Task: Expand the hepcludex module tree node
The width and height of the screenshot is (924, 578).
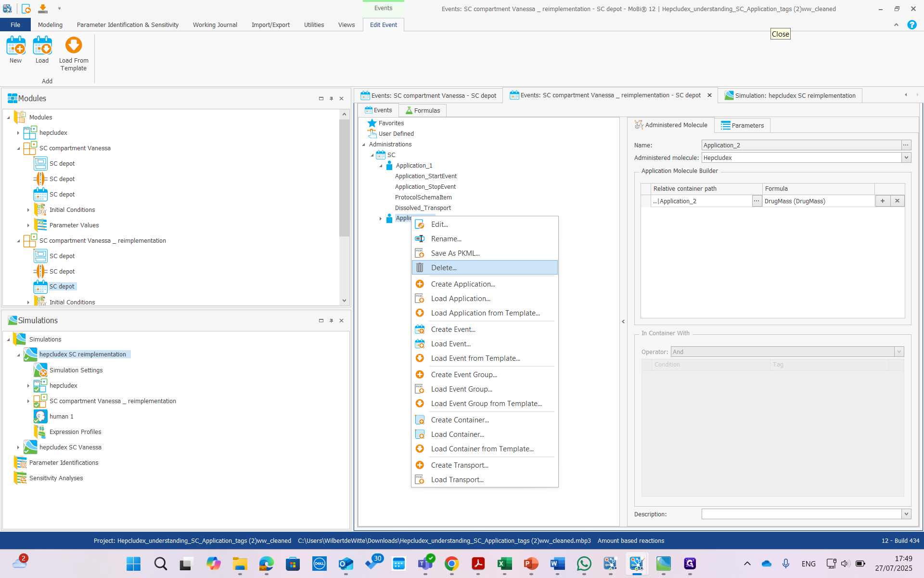Action: (x=18, y=133)
